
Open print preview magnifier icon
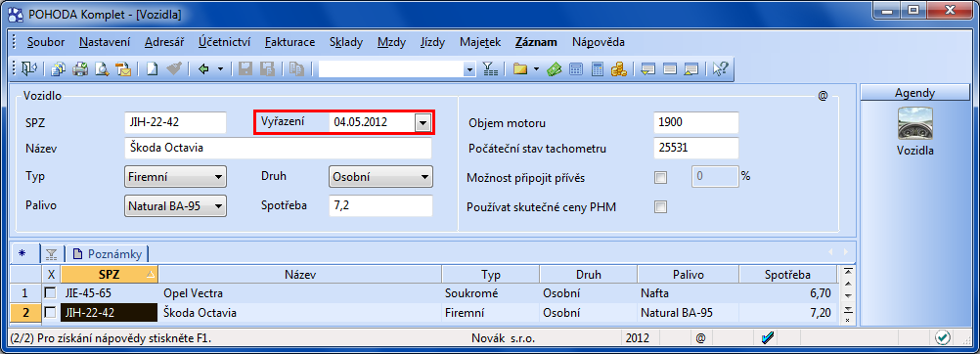tap(102, 68)
